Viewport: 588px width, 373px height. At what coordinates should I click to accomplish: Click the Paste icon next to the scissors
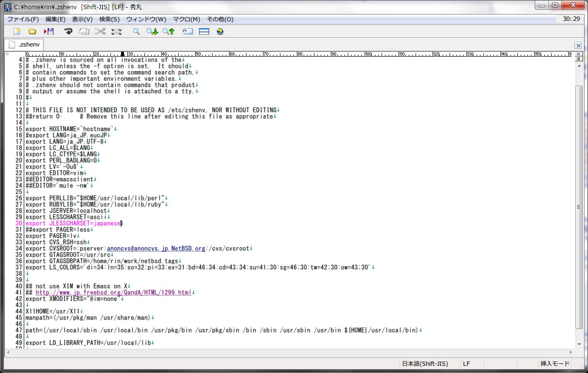(116, 31)
